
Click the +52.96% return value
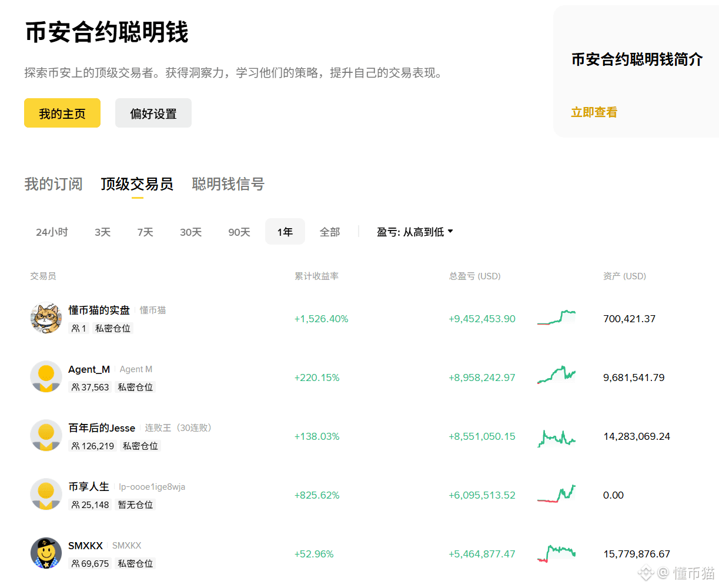(x=314, y=554)
